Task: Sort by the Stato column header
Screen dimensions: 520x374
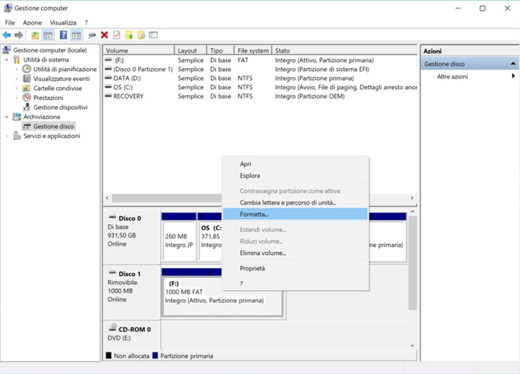Action: tap(345, 50)
